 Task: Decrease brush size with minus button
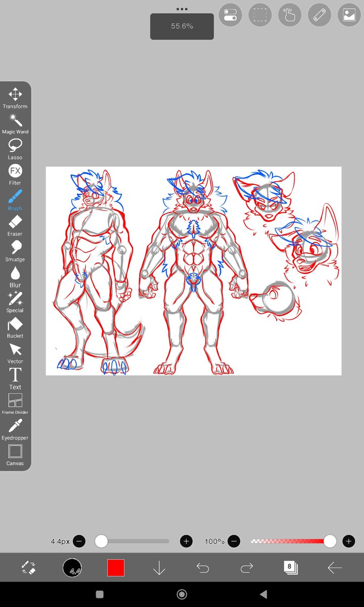click(x=79, y=541)
